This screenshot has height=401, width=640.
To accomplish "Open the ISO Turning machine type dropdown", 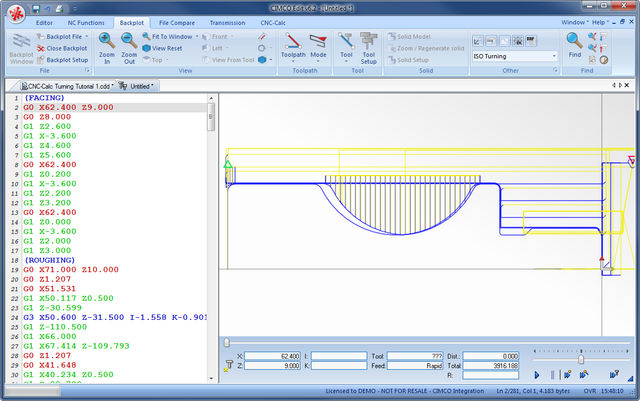I will coord(554,56).
